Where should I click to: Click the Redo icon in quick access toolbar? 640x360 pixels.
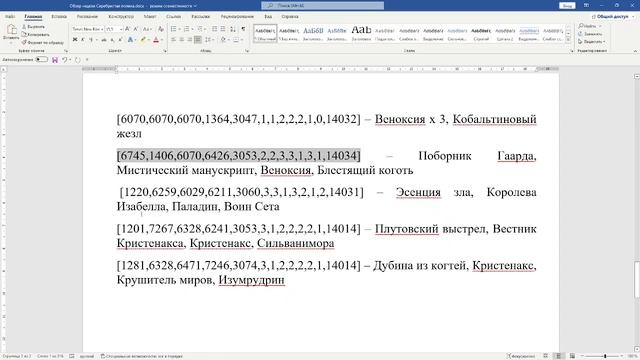(78, 60)
